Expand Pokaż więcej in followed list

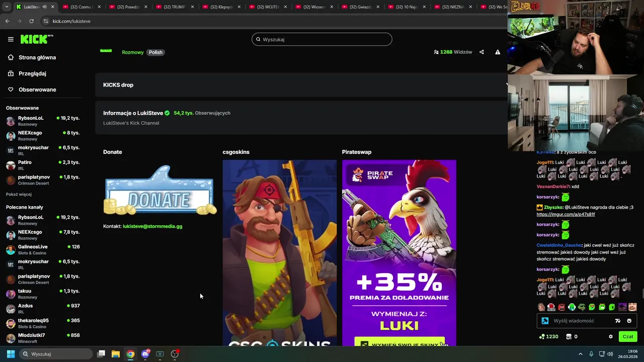[19, 194]
